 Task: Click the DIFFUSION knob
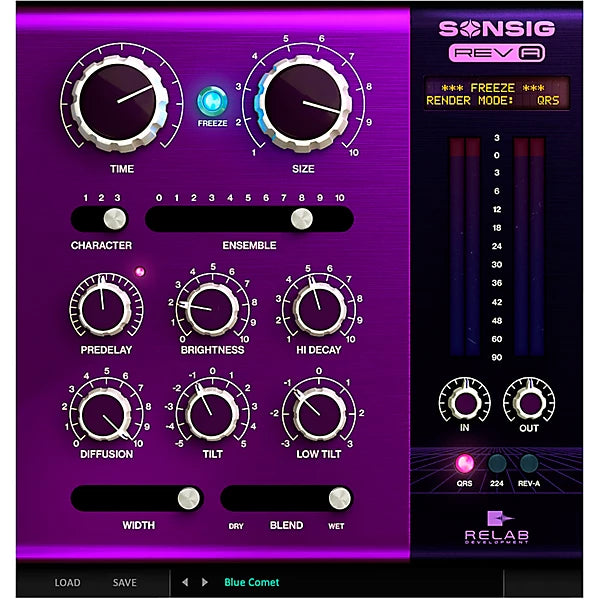click(x=106, y=412)
